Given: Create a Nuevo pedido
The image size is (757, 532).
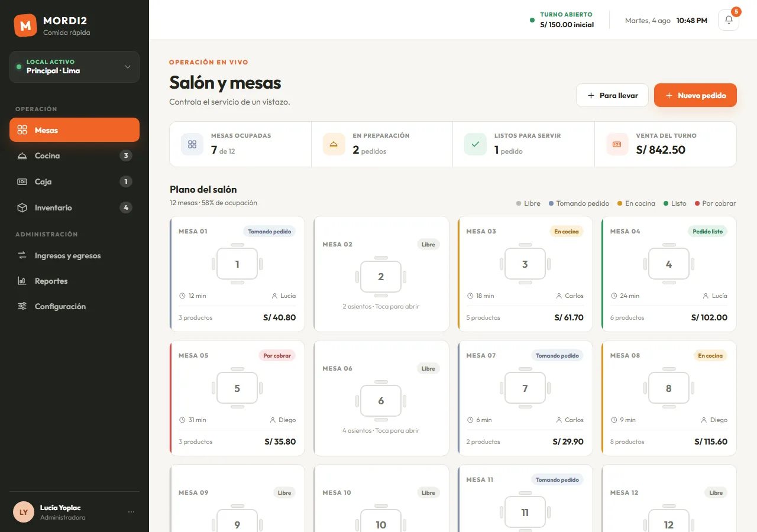Looking at the screenshot, I should [695, 95].
